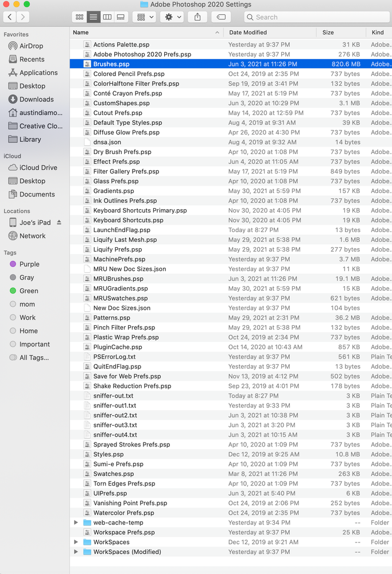This screenshot has height=574, width=392.
Task: Switch to gallery view
Action: [121, 17]
